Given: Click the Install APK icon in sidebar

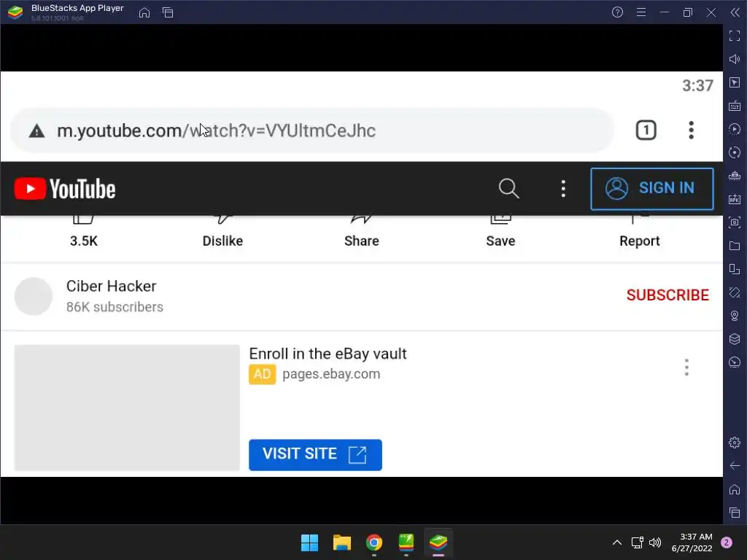Looking at the screenshot, I should (x=735, y=199).
